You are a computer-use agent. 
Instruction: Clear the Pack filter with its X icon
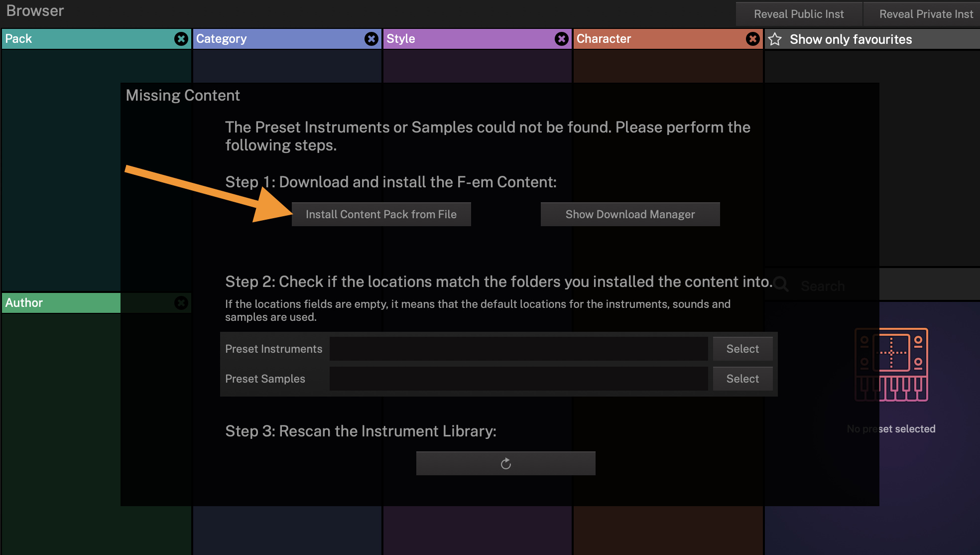click(181, 39)
